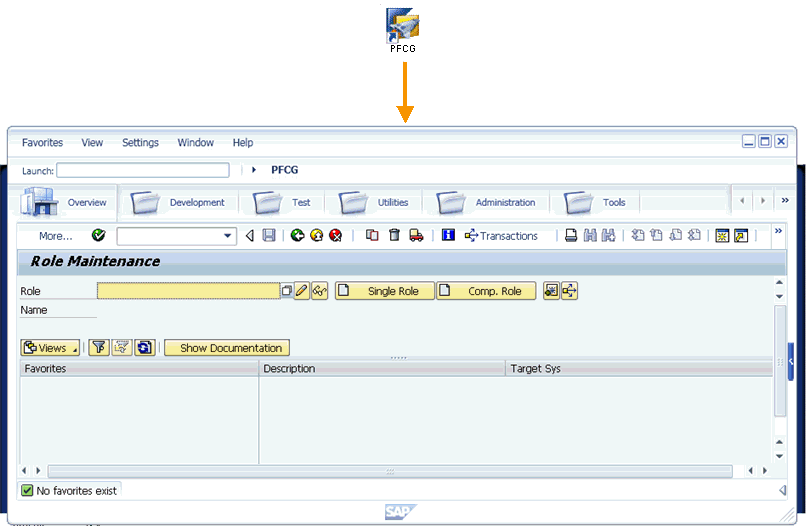Click the Launch input field

[143, 170]
